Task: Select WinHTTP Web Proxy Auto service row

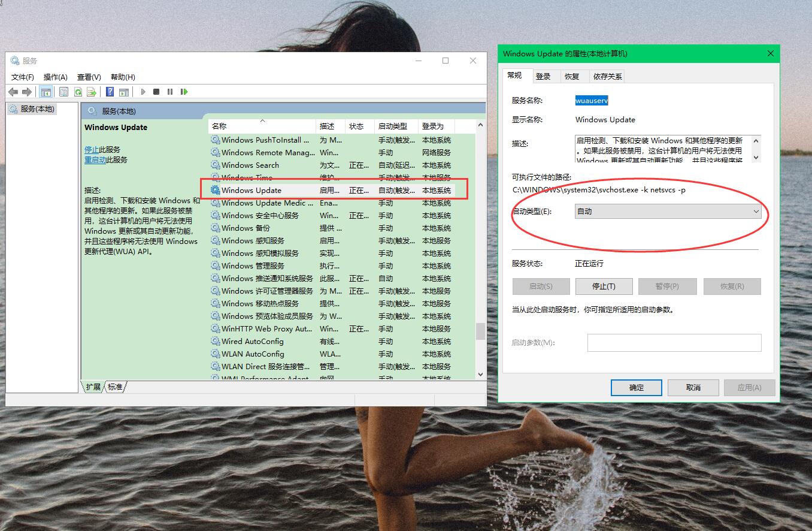Action: point(332,328)
